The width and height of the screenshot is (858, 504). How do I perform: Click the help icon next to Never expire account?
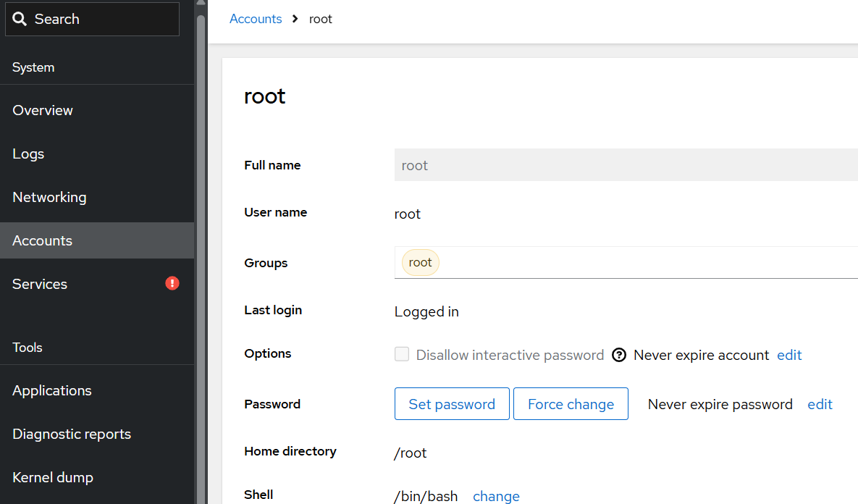pos(619,355)
